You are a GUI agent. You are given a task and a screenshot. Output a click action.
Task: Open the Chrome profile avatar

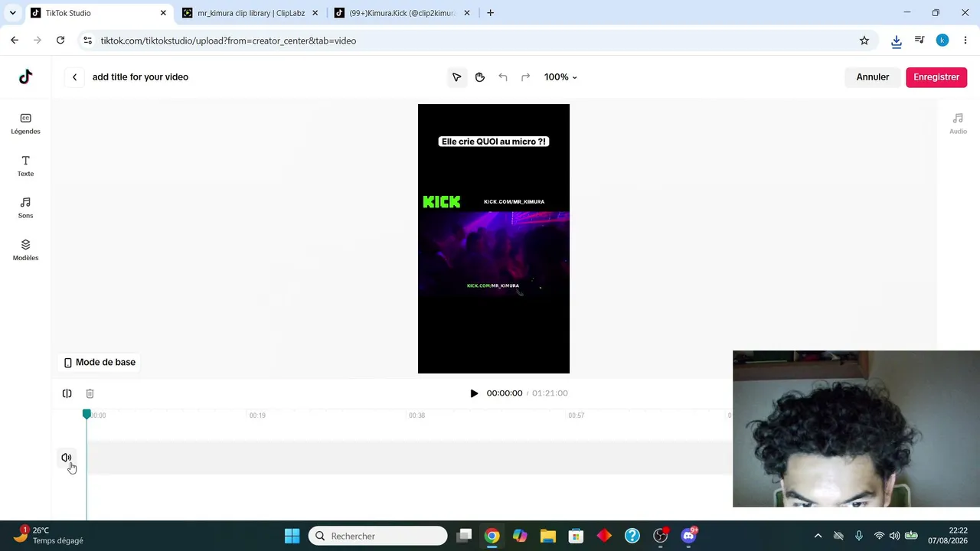pyautogui.click(x=942, y=41)
